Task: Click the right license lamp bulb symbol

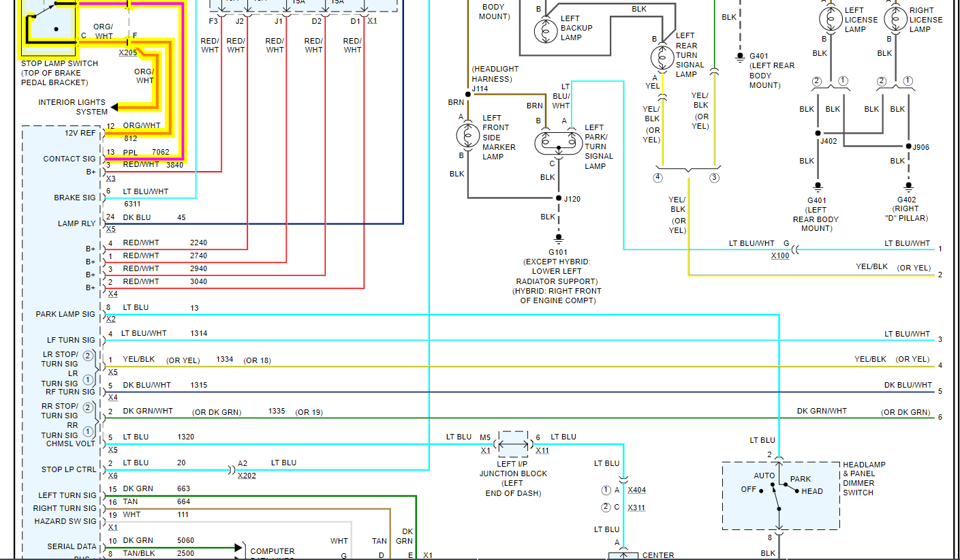Action: 896,19
